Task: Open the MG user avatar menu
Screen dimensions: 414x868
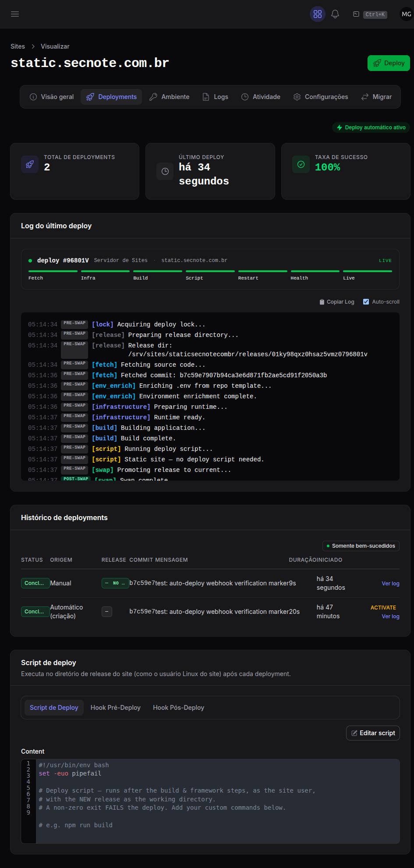Action: (407, 14)
